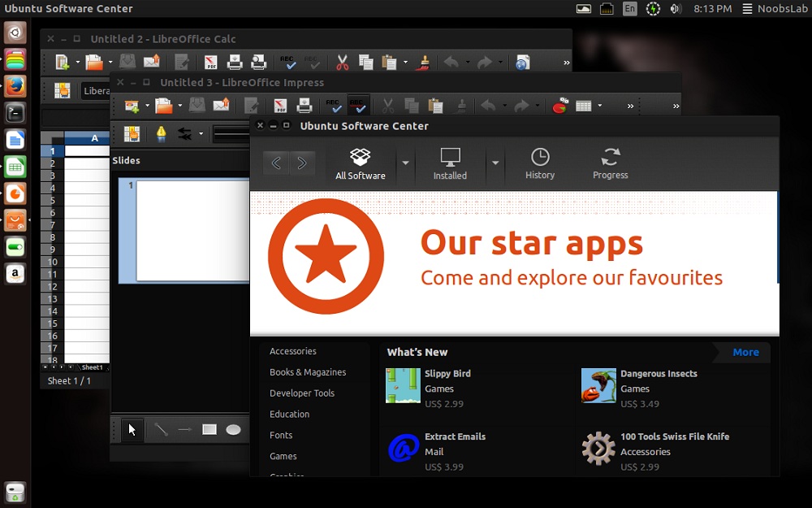Go back in Software Center navigation

coord(277,163)
